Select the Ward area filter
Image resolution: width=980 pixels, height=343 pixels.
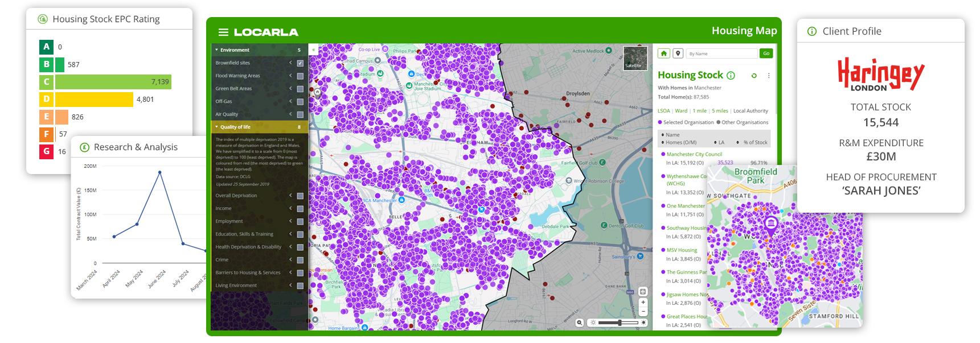tap(681, 111)
